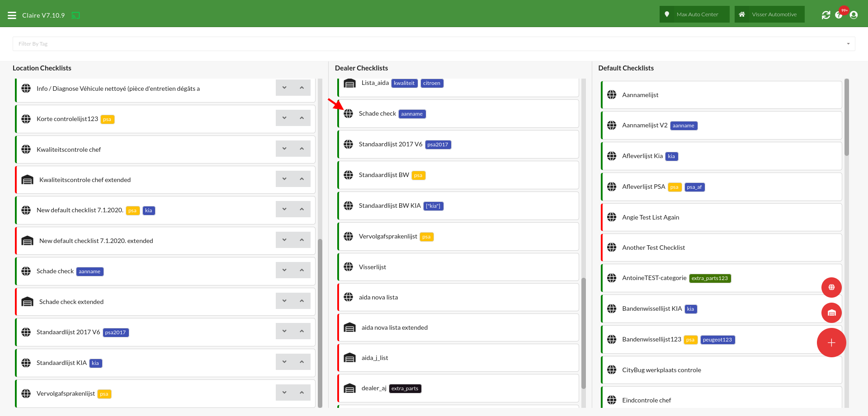Select Max Auto Center location
The width and height of the screenshot is (868, 416).
694,14
